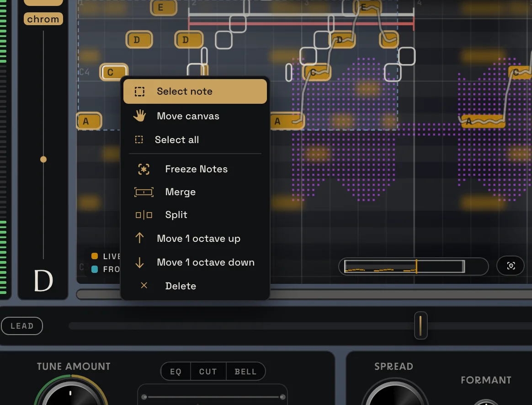The image size is (532, 405).
Task: Click the waveform overview minimap
Action: [x=404, y=266]
